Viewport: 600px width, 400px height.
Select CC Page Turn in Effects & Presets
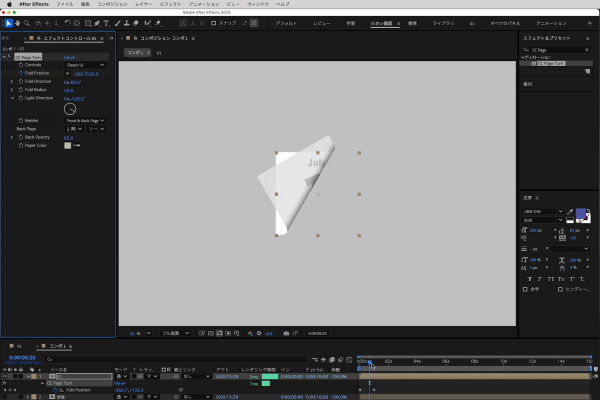click(x=551, y=64)
